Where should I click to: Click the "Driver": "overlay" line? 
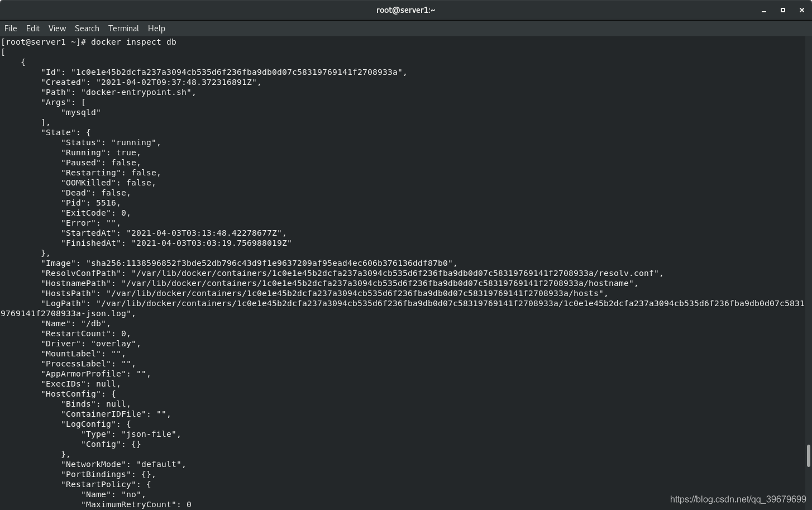[91, 344]
